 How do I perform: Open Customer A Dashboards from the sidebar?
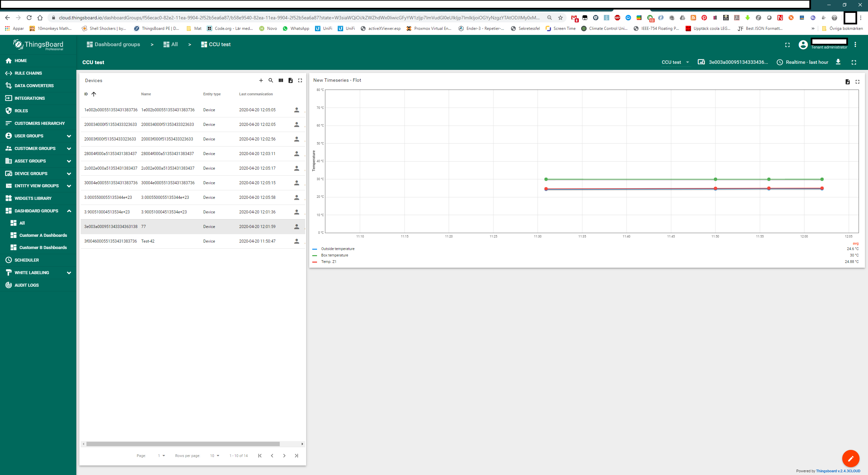pos(43,235)
